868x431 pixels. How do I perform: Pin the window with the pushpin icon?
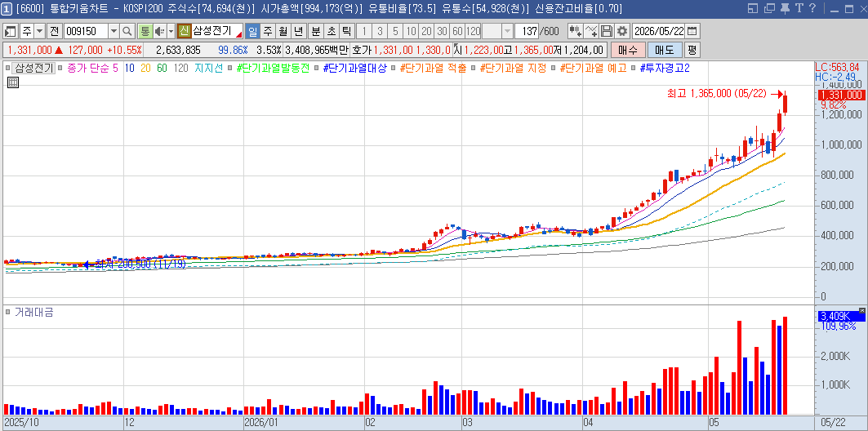(x=785, y=7)
